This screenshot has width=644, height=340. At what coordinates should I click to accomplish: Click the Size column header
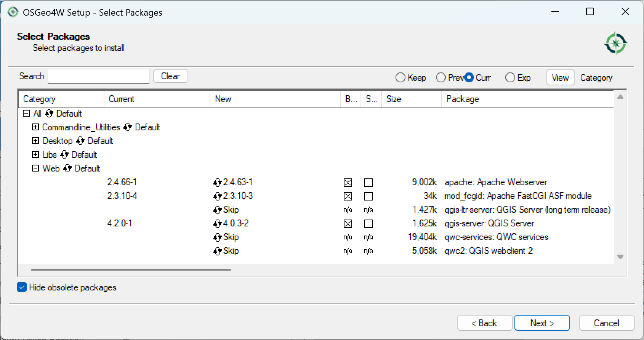coord(412,99)
